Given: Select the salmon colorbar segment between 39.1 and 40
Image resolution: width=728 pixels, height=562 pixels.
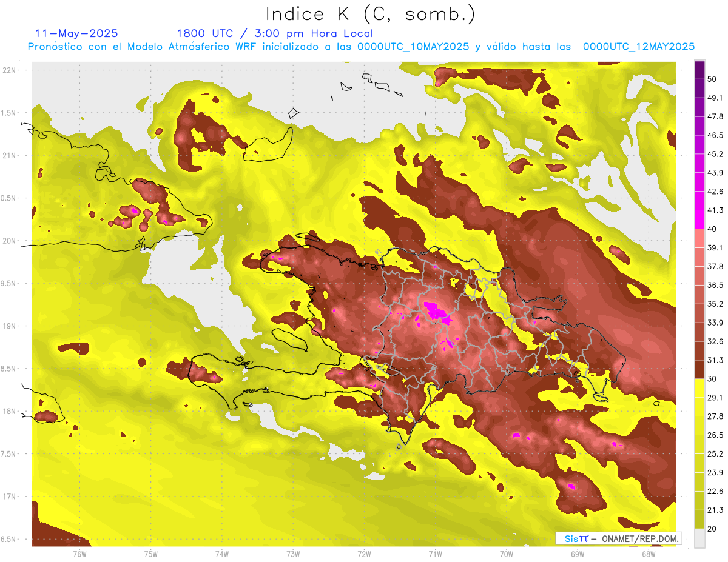Looking at the screenshot, I should pos(699,238).
